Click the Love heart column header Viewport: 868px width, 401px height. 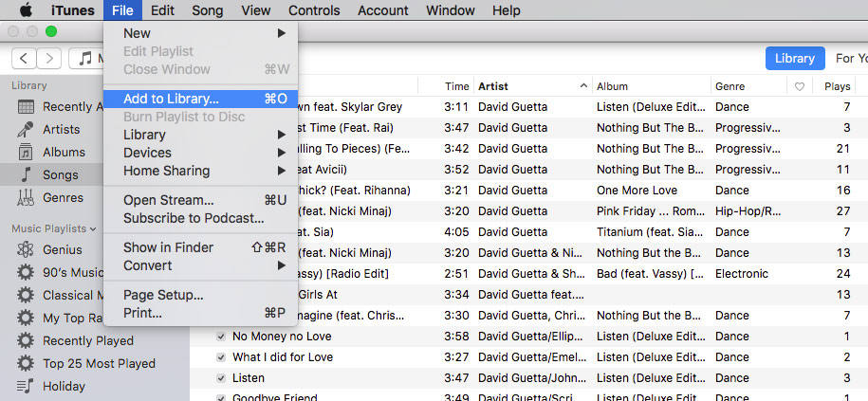point(800,87)
